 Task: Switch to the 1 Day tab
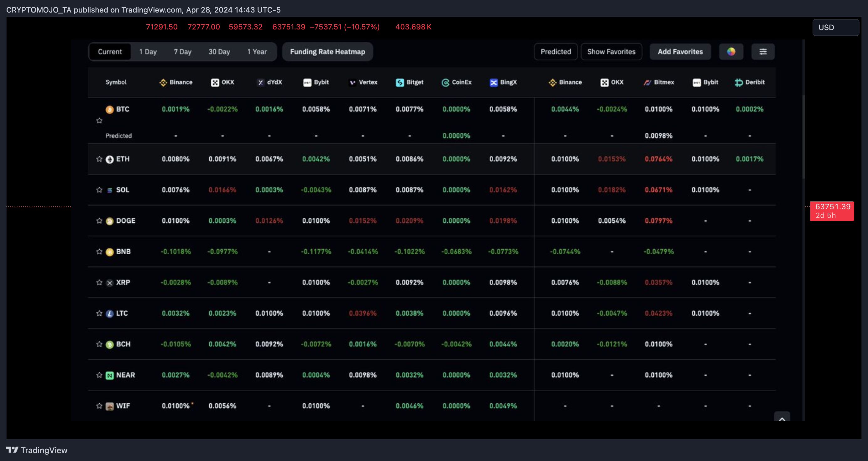click(148, 52)
